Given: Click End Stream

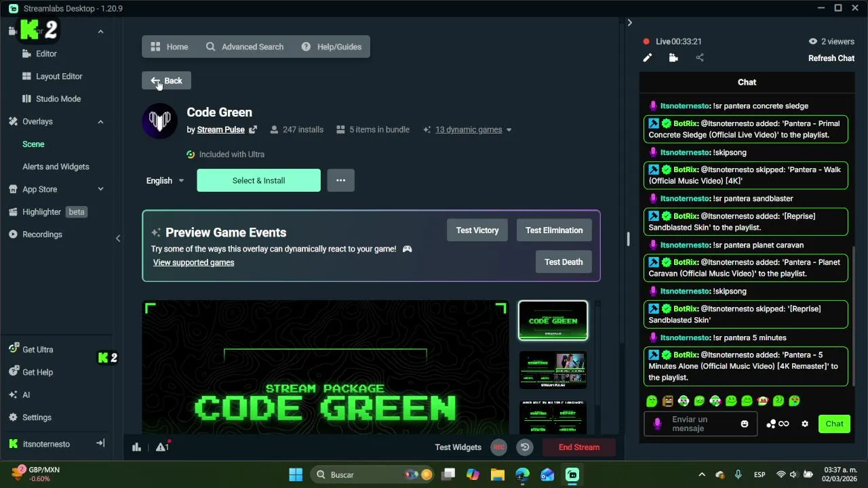Looking at the screenshot, I should tap(579, 447).
